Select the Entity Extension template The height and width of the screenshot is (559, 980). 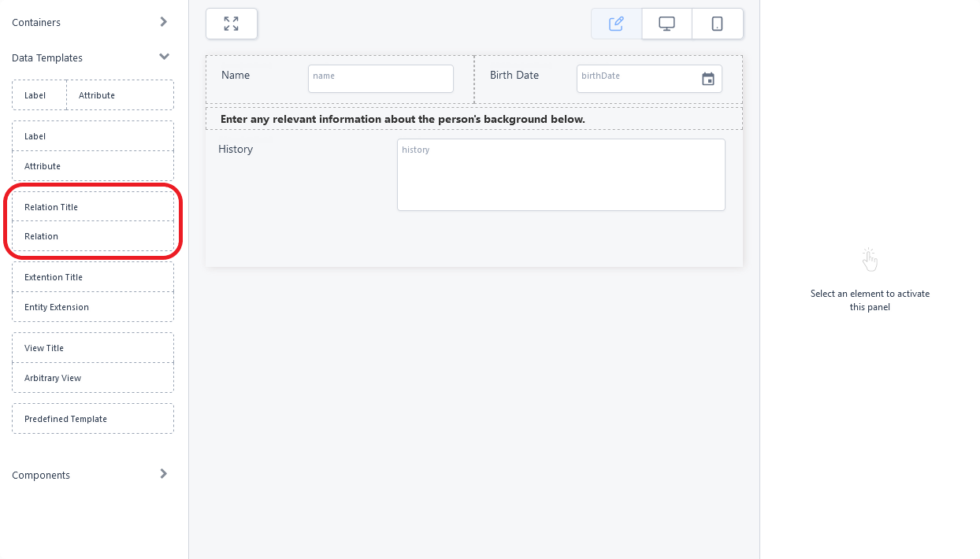tap(92, 307)
